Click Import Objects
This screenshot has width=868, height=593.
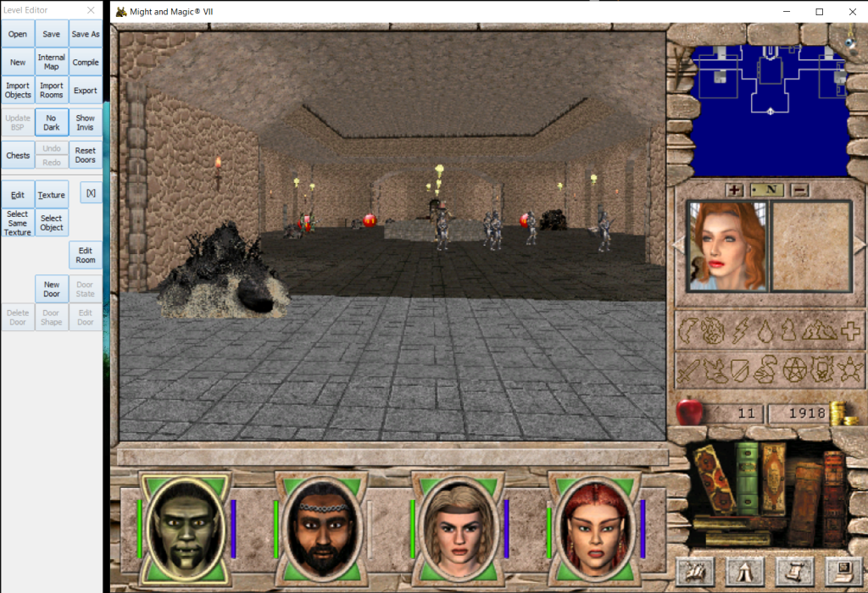pyautogui.click(x=18, y=90)
